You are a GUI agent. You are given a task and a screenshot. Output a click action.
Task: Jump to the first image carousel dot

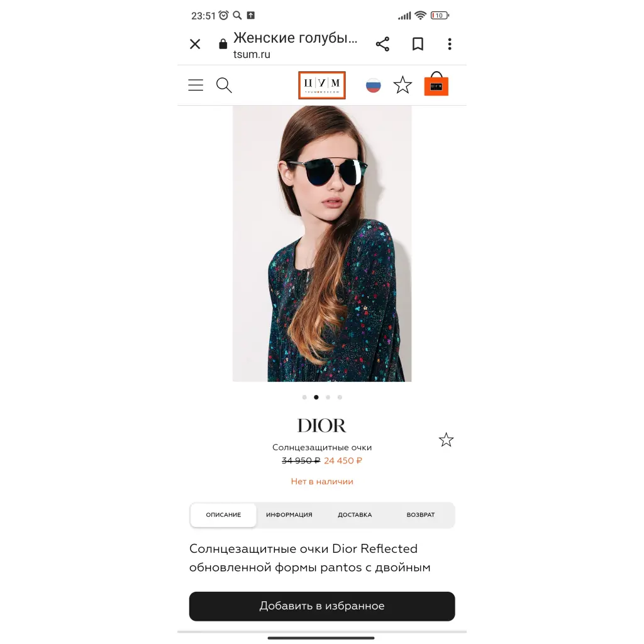coord(304,397)
